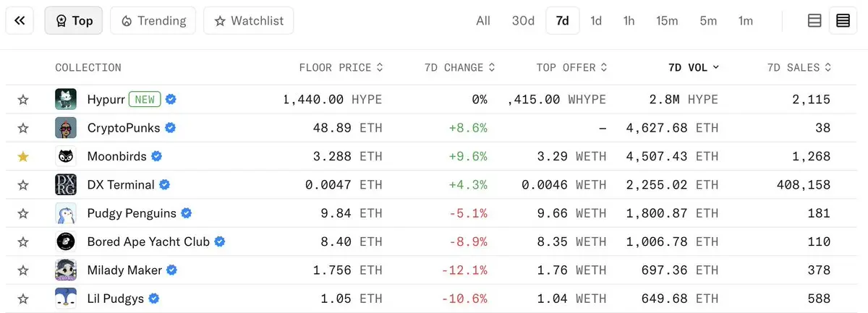The width and height of the screenshot is (868, 313).
Task: Click the CryptoPunks collection avatar icon
Action: (x=66, y=128)
